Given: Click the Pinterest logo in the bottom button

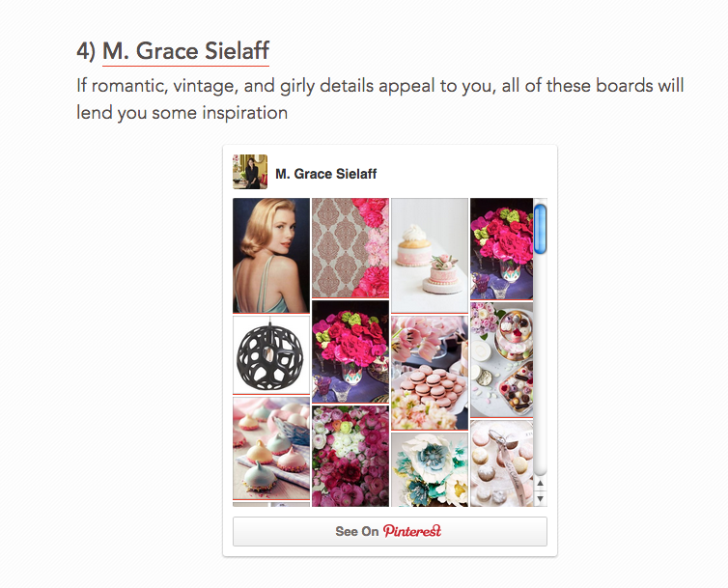Looking at the screenshot, I should (x=412, y=531).
